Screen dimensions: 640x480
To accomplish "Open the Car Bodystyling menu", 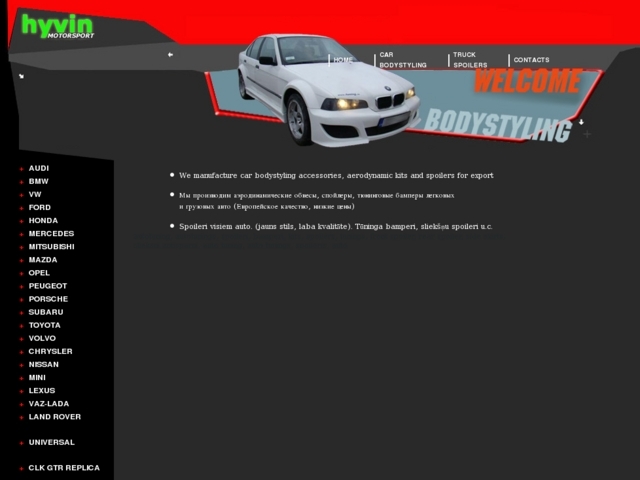I will point(403,60).
